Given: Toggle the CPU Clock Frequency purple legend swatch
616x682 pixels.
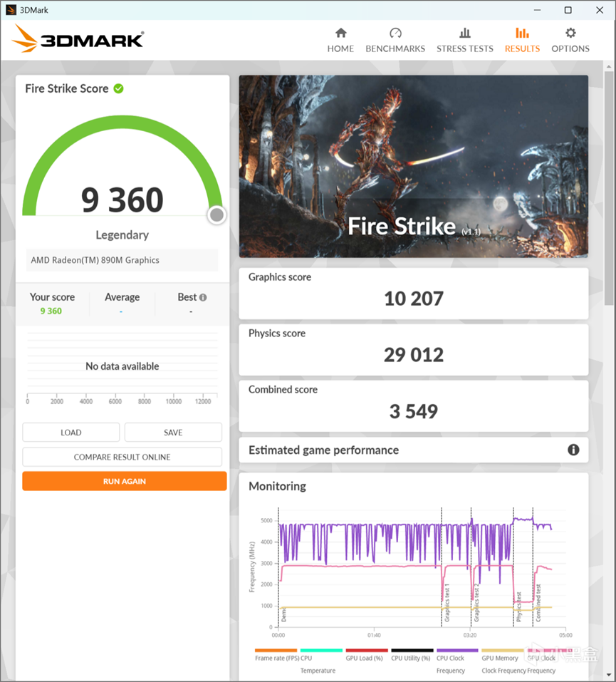Looking at the screenshot, I should click(457, 650).
